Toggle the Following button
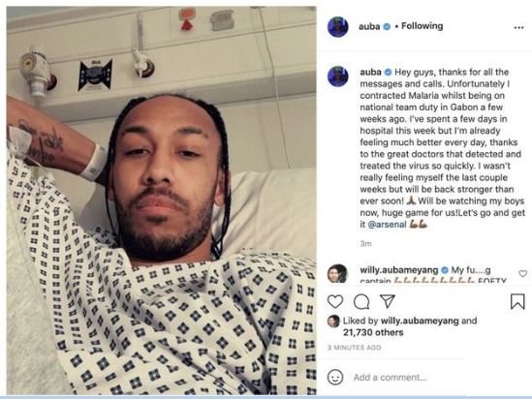The width and height of the screenshot is (532, 399). pos(422,26)
